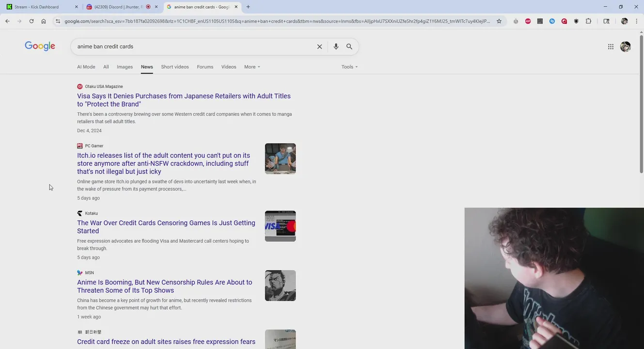The height and width of the screenshot is (349, 644).
Task: Click the page's vertical scrollbar thumb
Action: click(x=642, y=104)
